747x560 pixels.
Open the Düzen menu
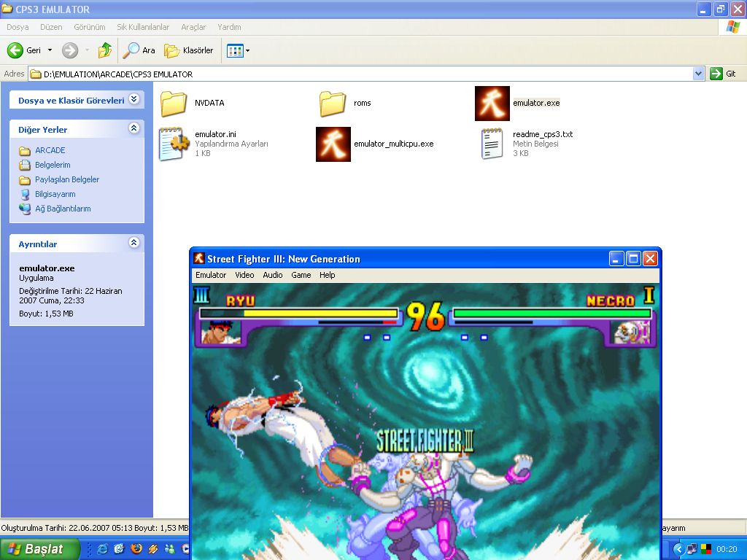(x=51, y=27)
